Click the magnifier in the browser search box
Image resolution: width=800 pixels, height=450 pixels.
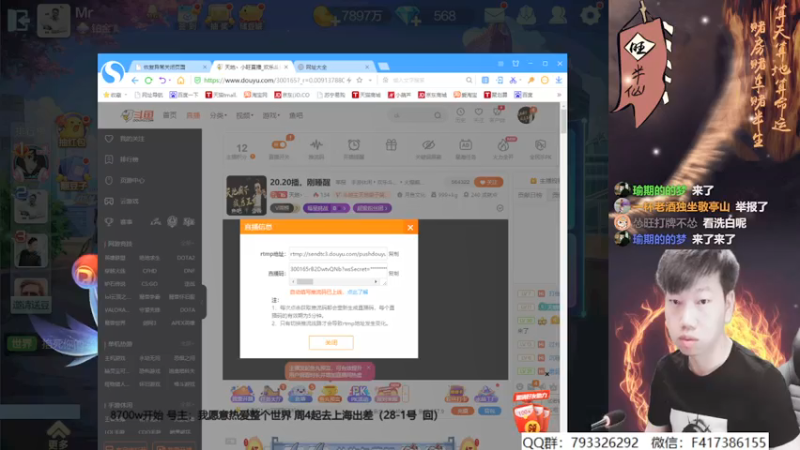point(469,80)
